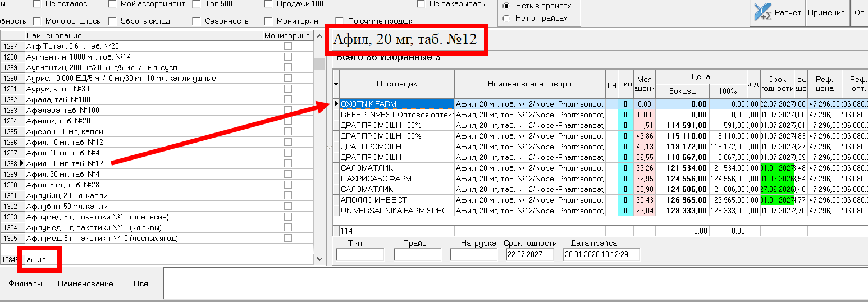Tick the Не заказывать checkbox
Viewport: 868px width, 302px height.
tap(421, 4)
